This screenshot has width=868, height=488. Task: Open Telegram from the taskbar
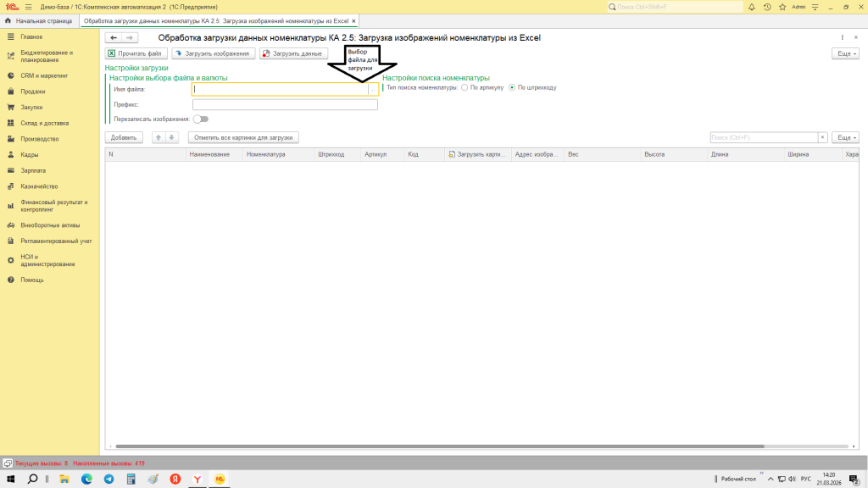click(109, 480)
